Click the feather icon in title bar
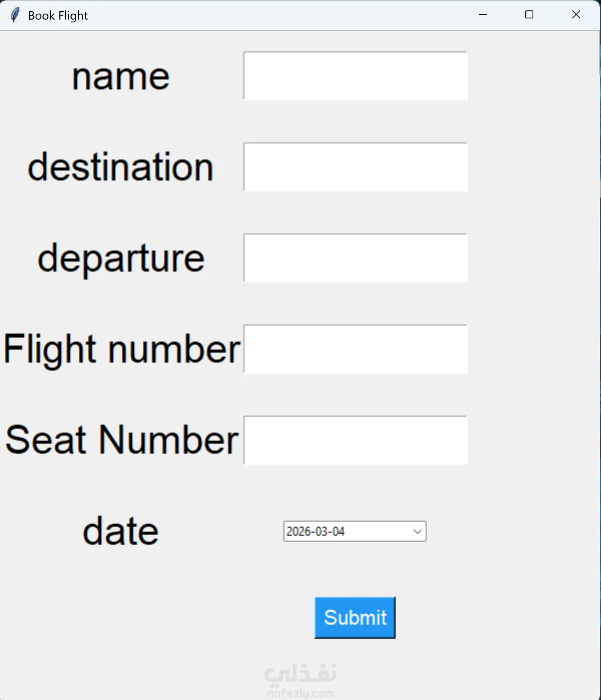 (15, 15)
